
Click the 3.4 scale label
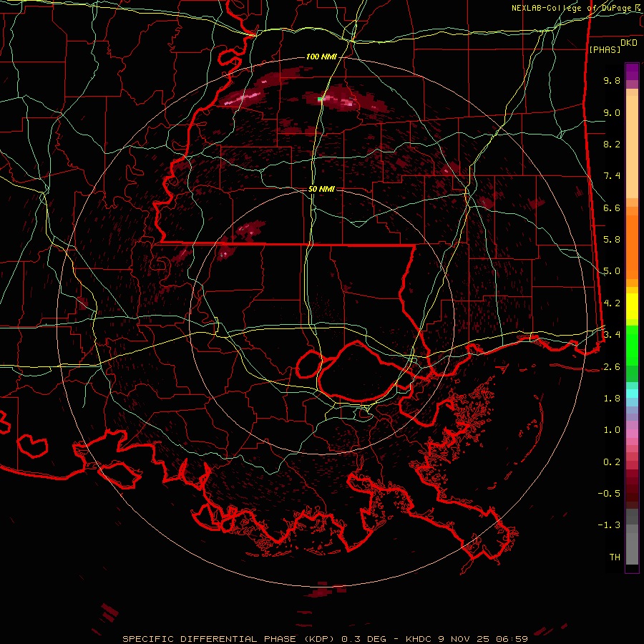click(x=612, y=335)
